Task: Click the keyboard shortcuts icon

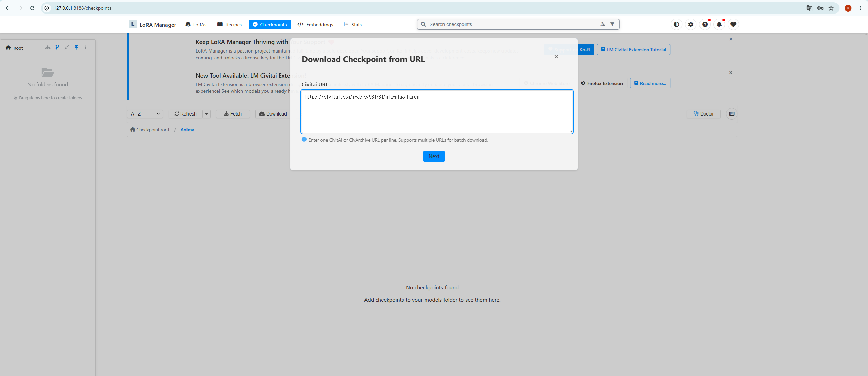Action: click(732, 114)
